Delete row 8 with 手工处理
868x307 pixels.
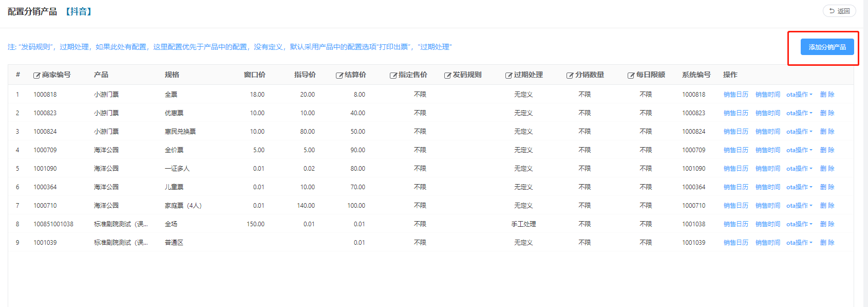tap(827, 224)
